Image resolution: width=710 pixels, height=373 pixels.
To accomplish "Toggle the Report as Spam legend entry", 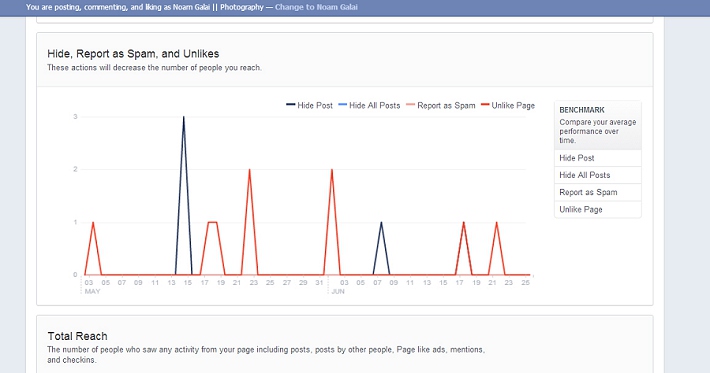I will (x=441, y=105).
